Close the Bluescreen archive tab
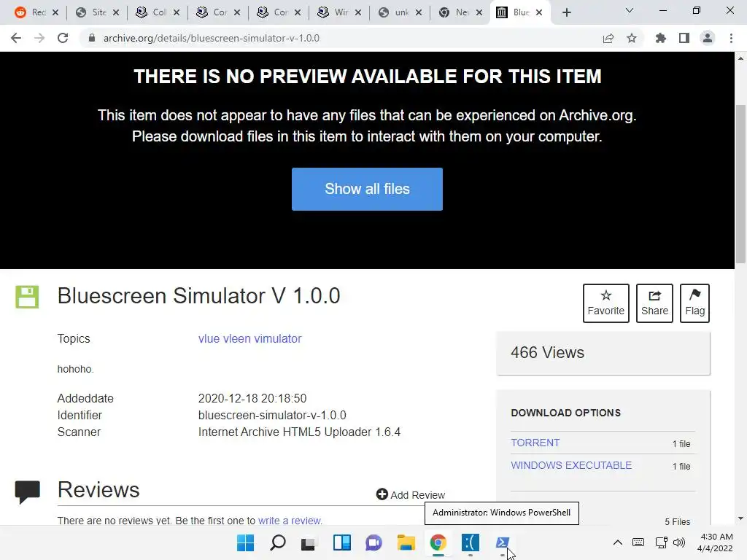 click(x=539, y=12)
